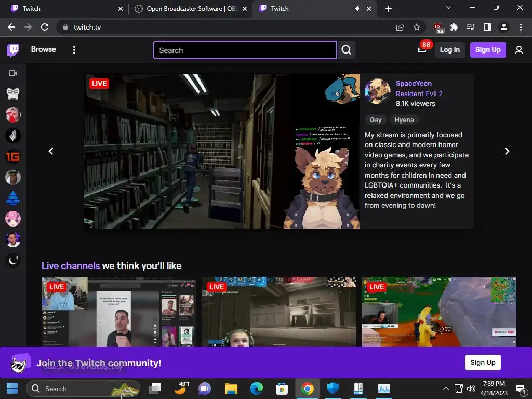Screen dimensions: 532x399
Task: Click the Log In button
Action: point(449,50)
